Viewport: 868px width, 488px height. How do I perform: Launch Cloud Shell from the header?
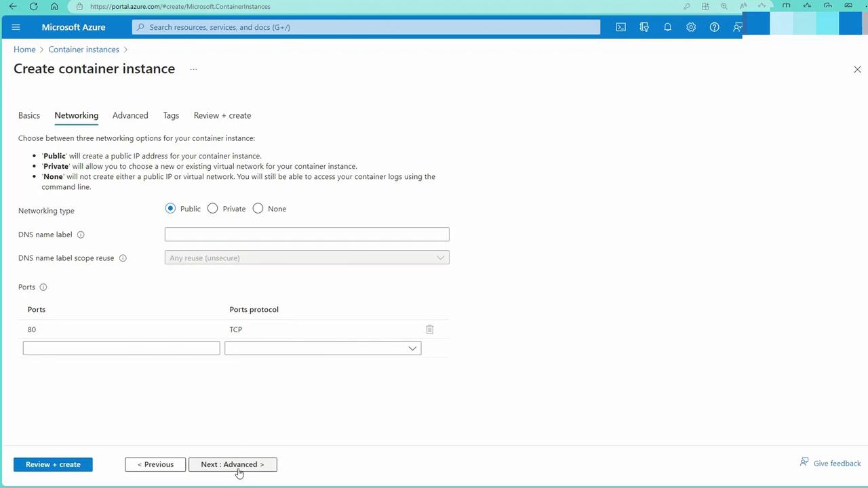tap(620, 27)
